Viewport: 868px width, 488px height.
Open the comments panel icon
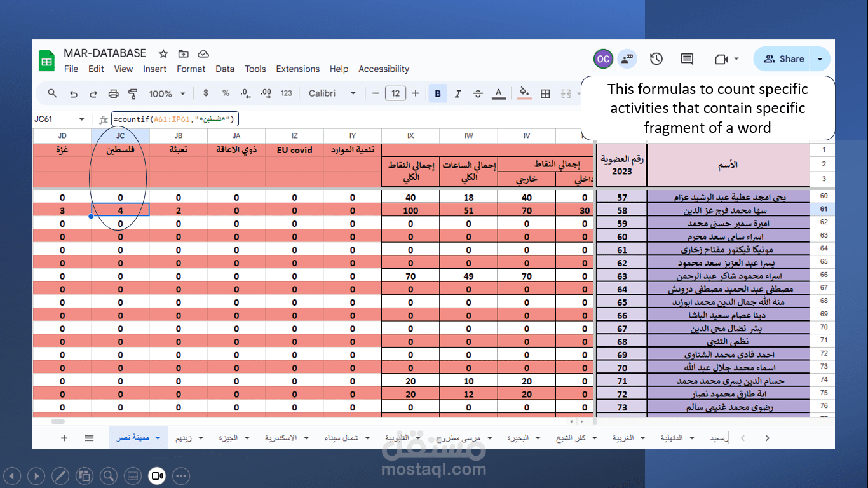coord(687,59)
